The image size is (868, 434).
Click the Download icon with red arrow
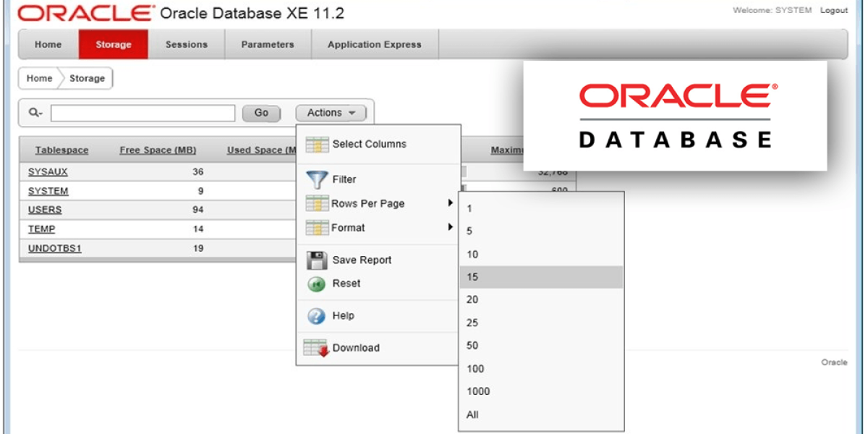coord(316,348)
